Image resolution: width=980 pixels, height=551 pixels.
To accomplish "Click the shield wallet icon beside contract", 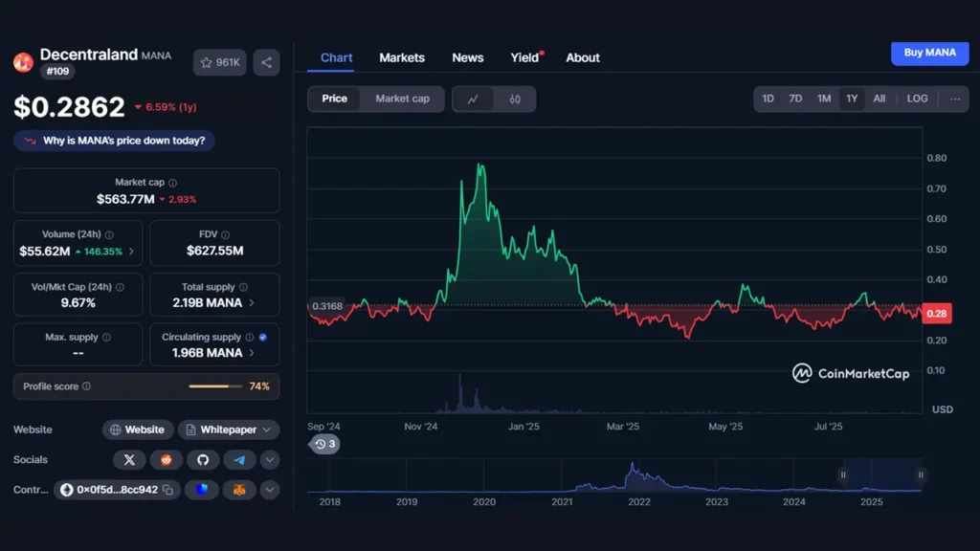I will click(202, 490).
